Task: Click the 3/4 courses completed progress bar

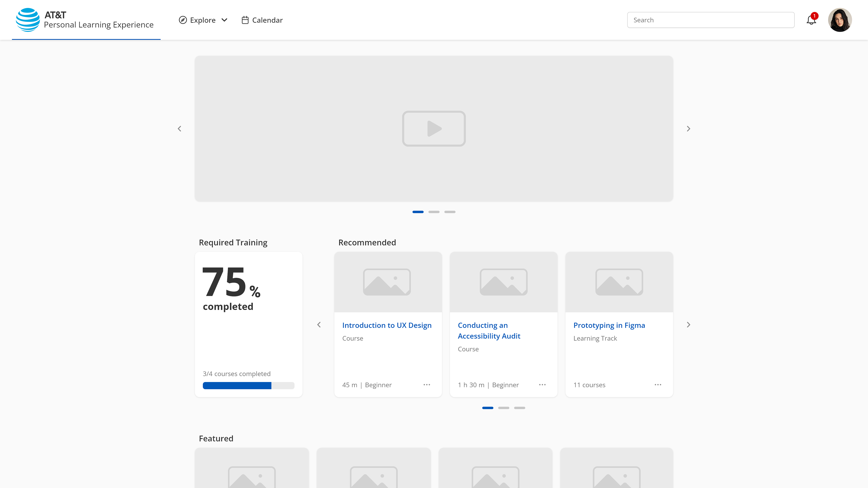Action: tap(249, 386)
